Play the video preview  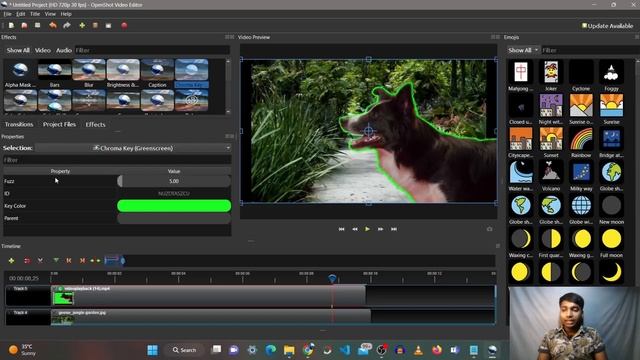(x=367, y=229)
